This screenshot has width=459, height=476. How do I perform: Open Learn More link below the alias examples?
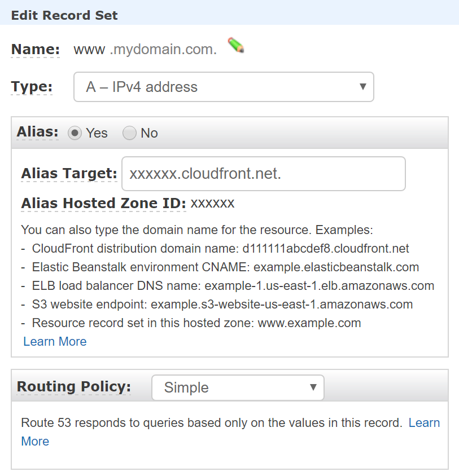tap(55, 342)
